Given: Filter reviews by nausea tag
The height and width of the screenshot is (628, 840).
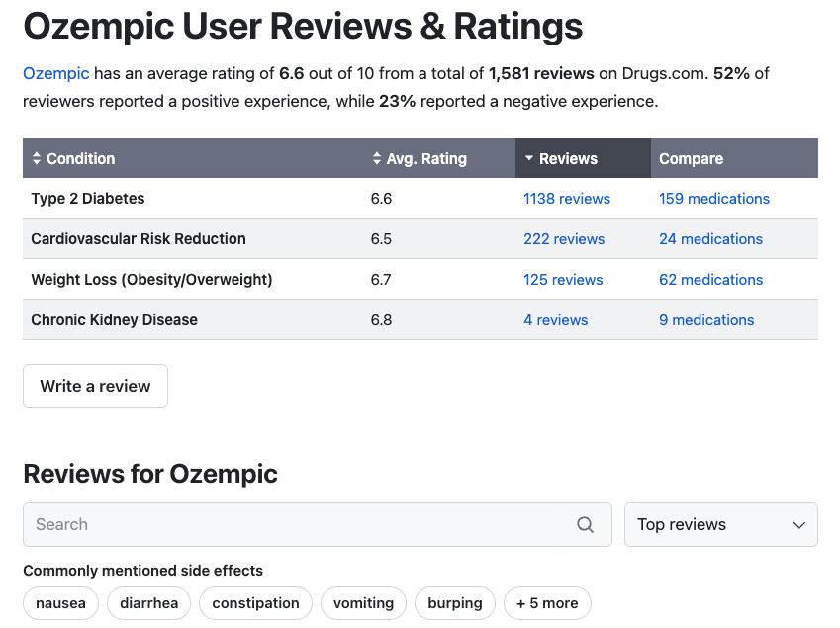Looking at the screenshot, I should point(60,603).
